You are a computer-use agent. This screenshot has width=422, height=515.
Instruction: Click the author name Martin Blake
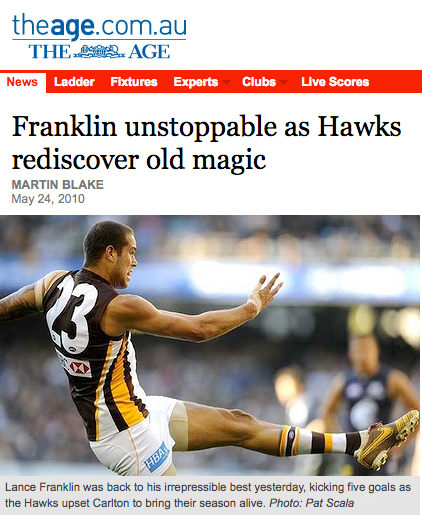[58, 185]
